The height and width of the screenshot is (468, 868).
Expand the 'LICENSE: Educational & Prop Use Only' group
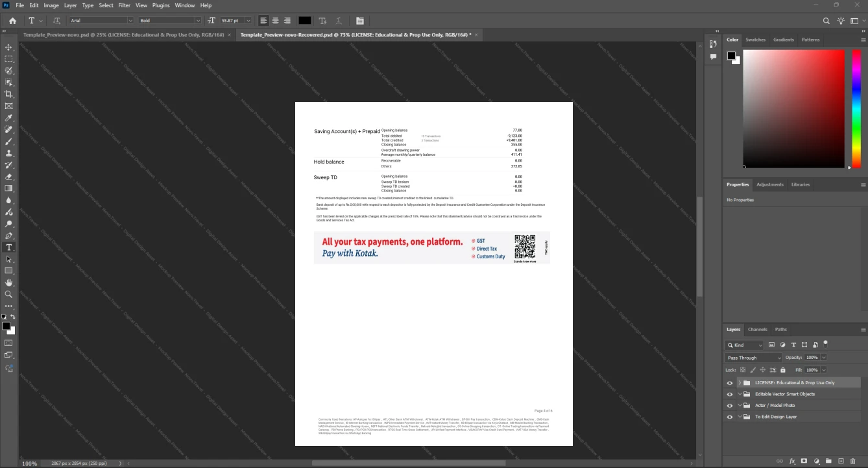coord(740,383)
